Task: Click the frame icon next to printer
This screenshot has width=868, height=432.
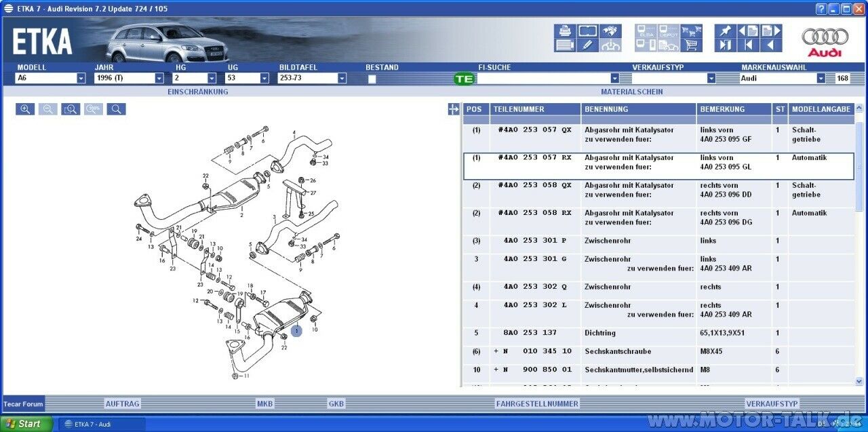Action: 588,31
